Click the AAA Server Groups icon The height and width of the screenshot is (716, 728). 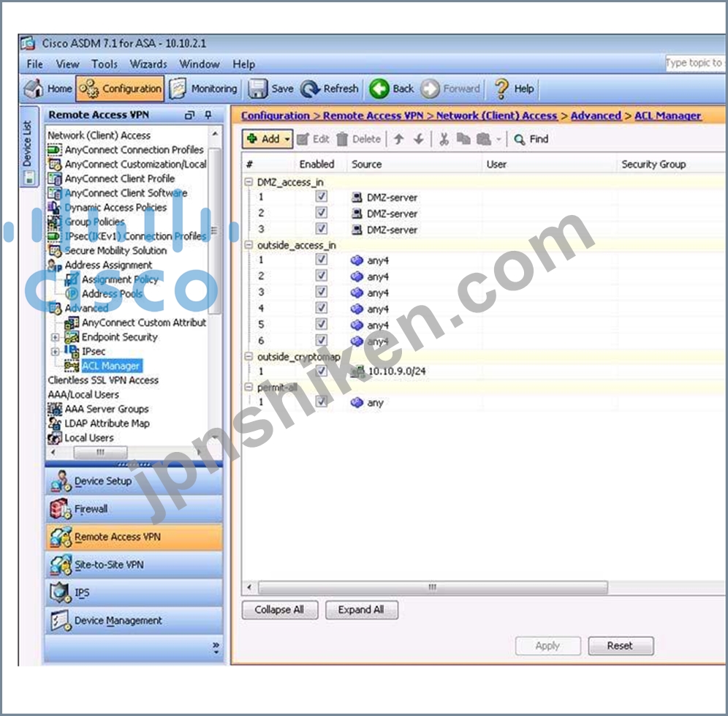[x=54, y=409]
